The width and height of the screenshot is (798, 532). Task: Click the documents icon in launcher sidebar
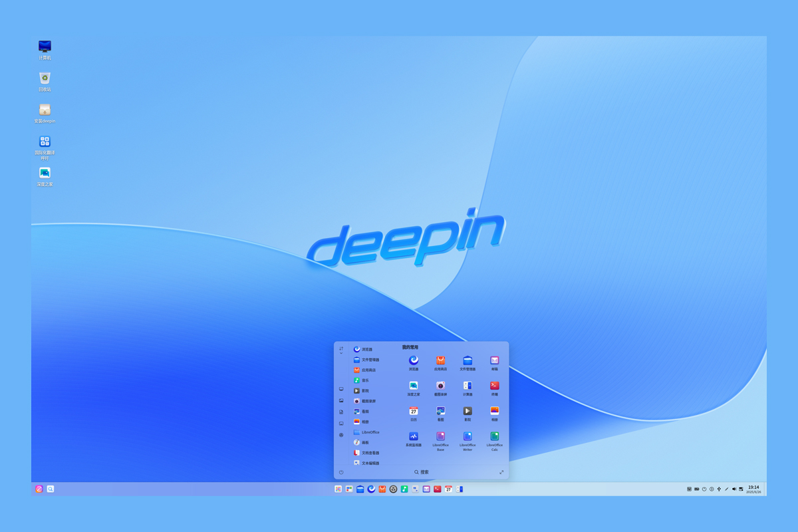(x=341, y=412)
